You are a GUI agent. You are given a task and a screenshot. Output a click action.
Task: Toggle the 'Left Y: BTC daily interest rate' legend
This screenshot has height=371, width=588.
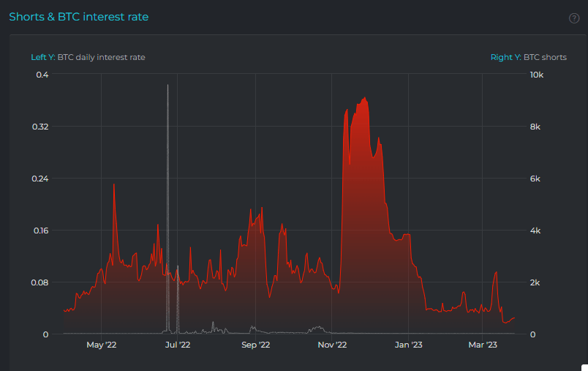(88, 57)
